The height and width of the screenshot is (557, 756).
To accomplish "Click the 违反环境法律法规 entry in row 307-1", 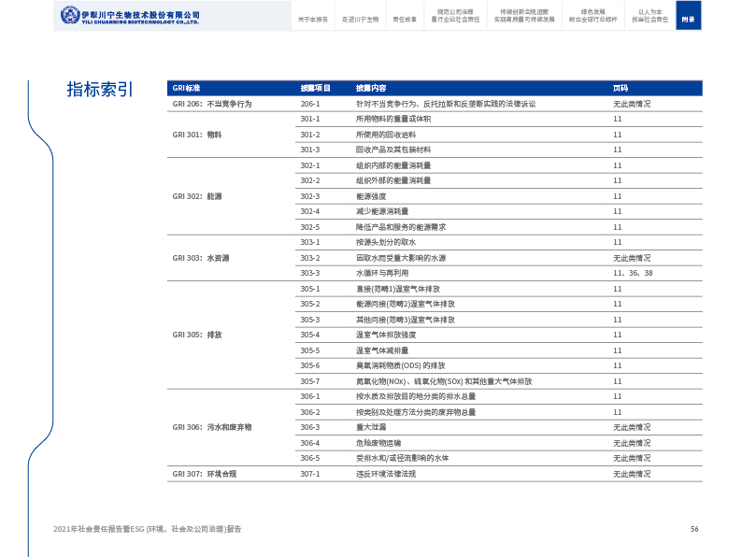I will 384,474.
